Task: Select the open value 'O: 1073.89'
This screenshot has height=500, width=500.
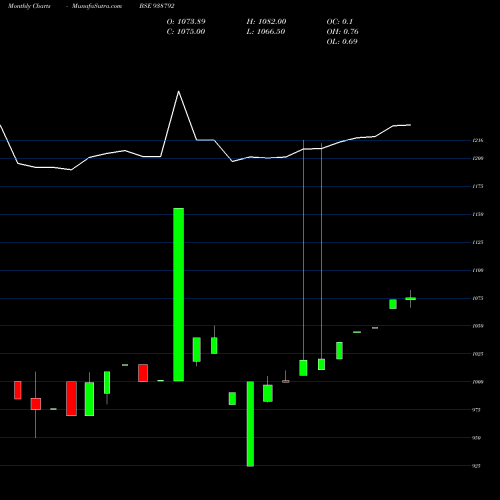Action: tap(186, 21)
